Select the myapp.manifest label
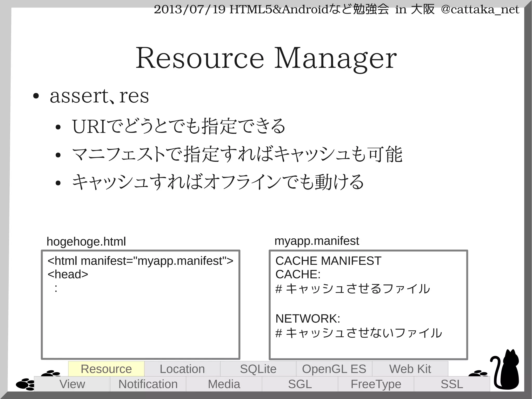The height and width of the screenshot is (399, 532). [x=317, y=241]
